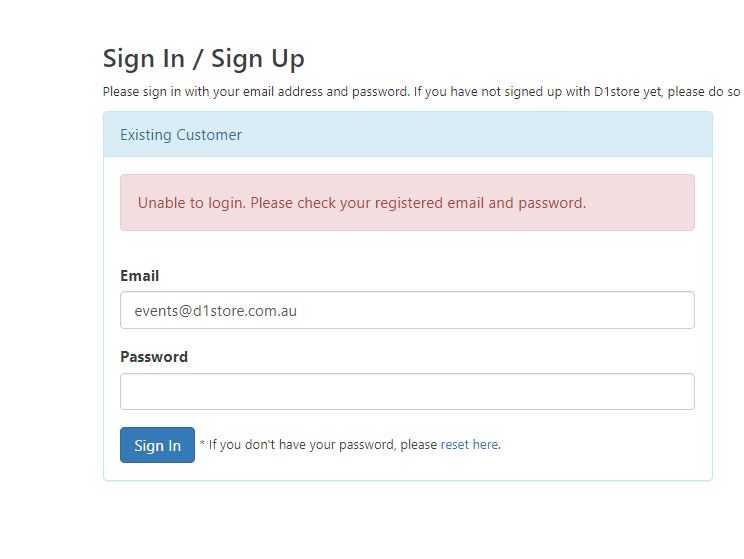Click the word "D1store" in the intro text
Screen dimensions: 744x559
[616, 92]
